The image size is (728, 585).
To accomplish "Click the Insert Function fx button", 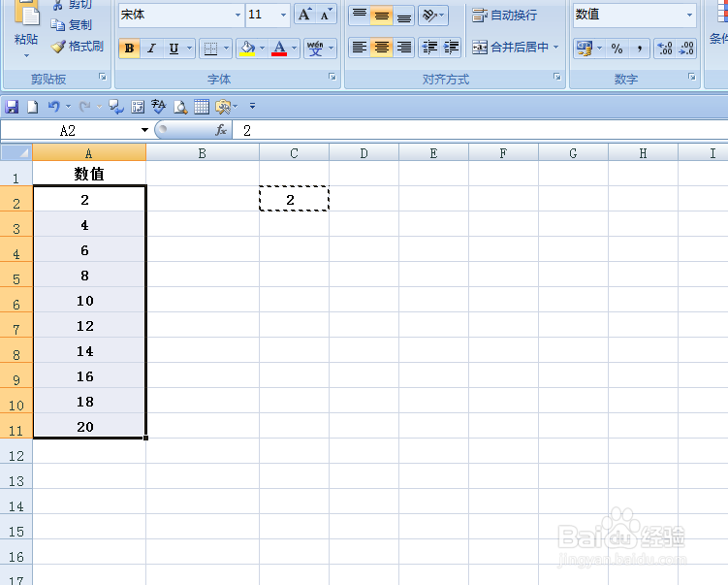I will pyautogui.click(x=221, y=130).
